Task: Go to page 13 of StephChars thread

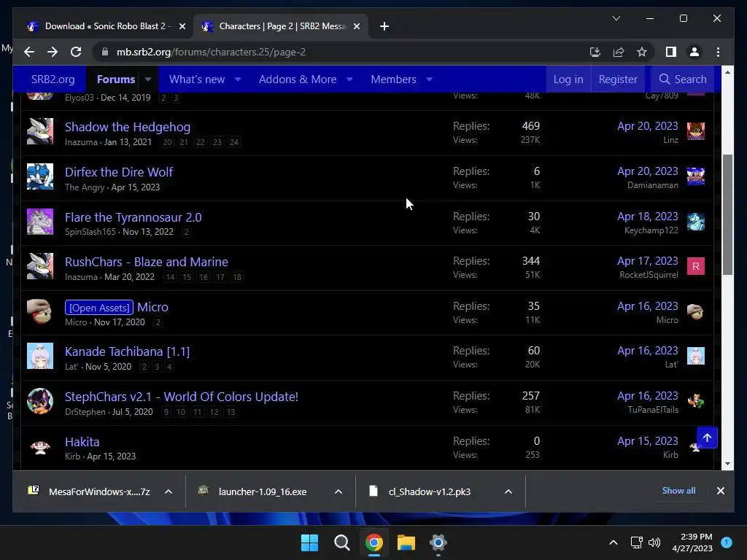Action: [x=231, y=412]
